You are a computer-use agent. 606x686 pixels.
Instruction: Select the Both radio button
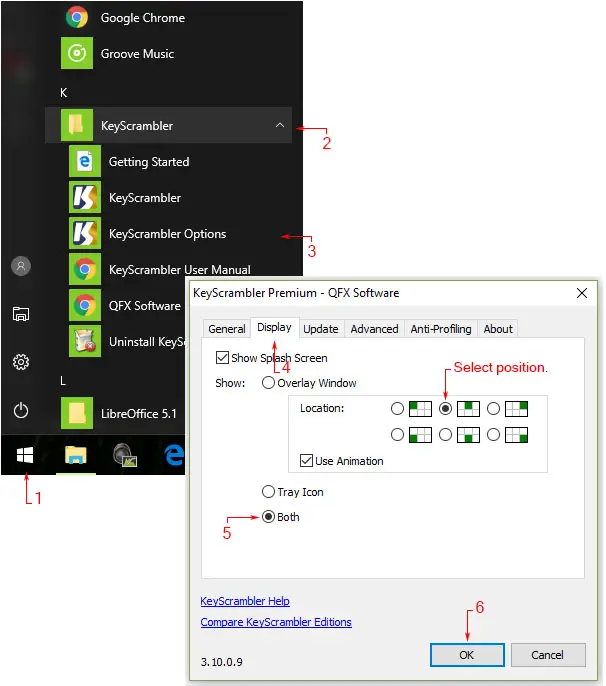click(268, 517)
